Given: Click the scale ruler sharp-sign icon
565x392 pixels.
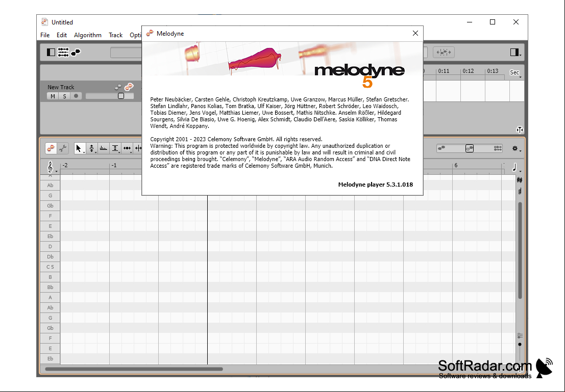Looking at the screenshot, I should (520, 180).
